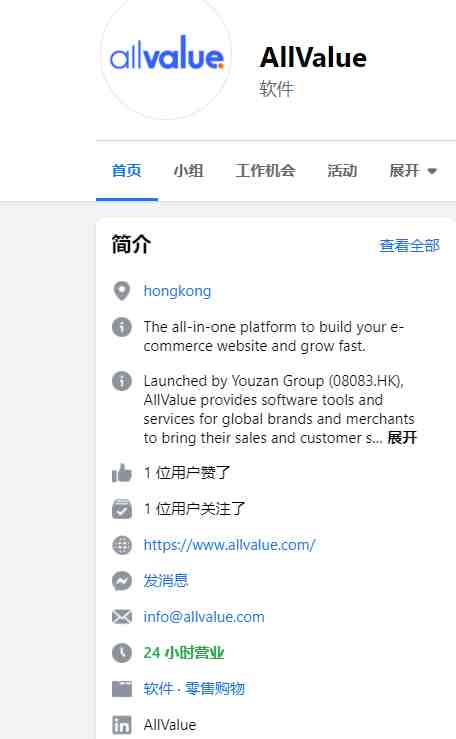Click the 软件 subtitle under page name
Image resolution: width=456 pixels, height=739 pixels.
[277, 89]
